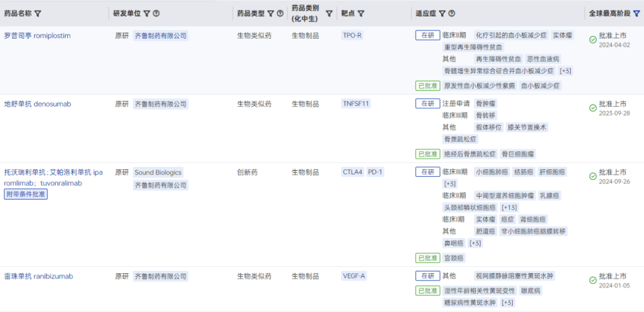
Task: Open filter for 研发单位 column
Action: tap(147, 14)
